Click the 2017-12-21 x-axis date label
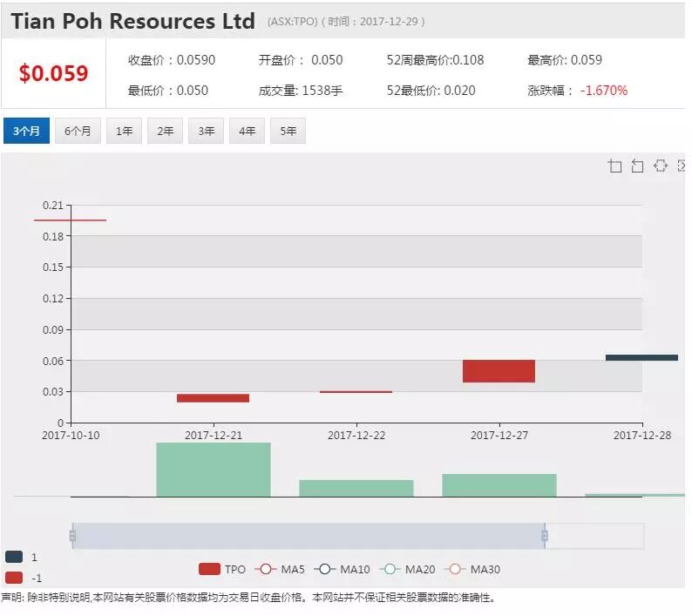The image size is (692, 616). pyautogui.click(x=214, y=435)
